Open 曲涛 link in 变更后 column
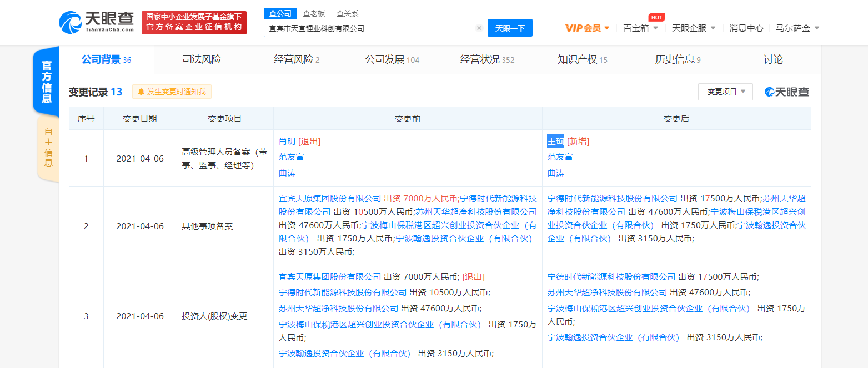The width and height of the screenshot is (868, 368). tap(555, 173)
